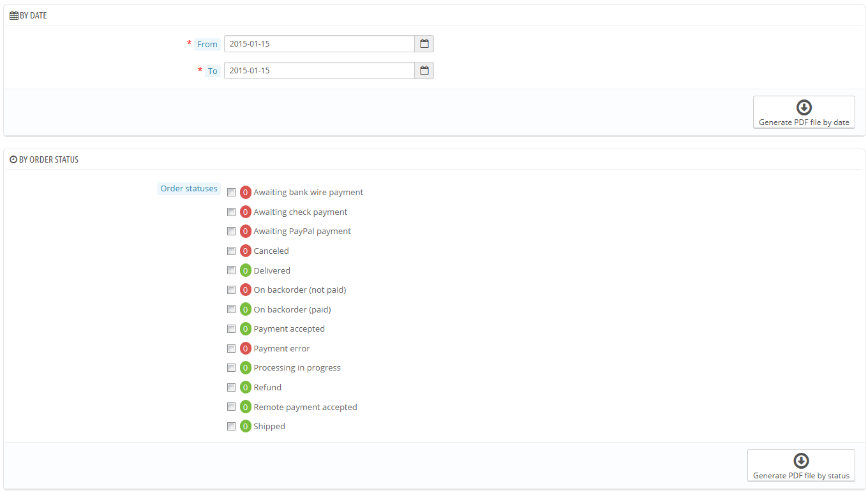
Task: Click the To date input field
Action: pos(319,71)
